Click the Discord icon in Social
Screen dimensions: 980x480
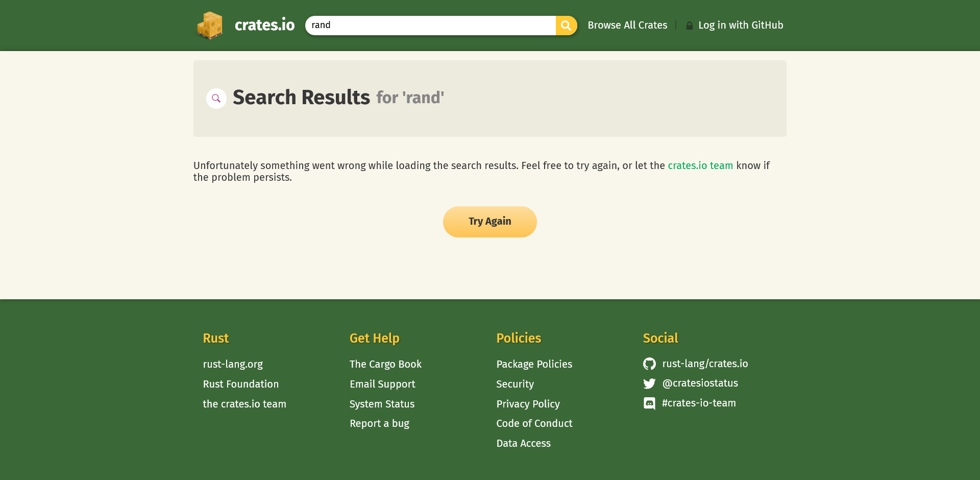649,403
